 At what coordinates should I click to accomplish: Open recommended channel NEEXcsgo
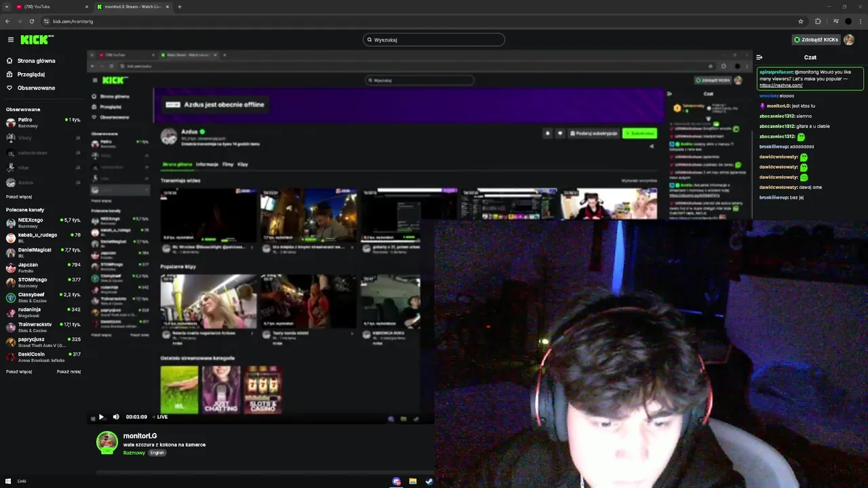pyautogui.click(x=43, y=223)
